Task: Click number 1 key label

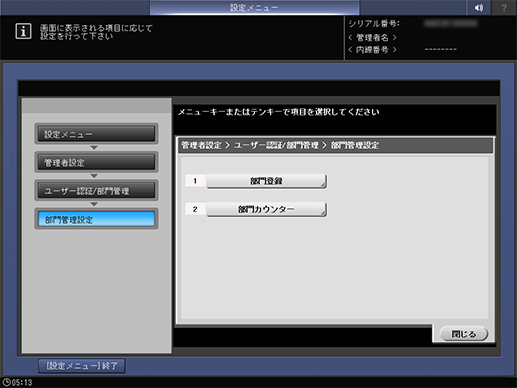Action: [x=195, y=181]
